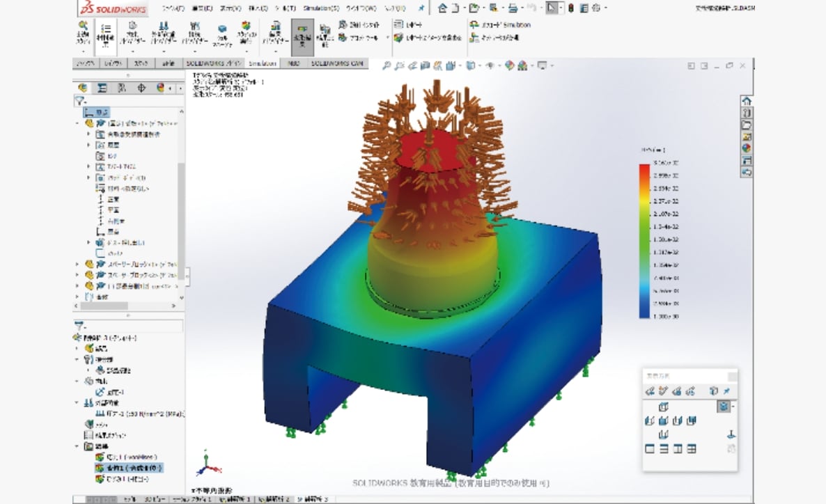This screenshot has height=504, width=826.
Task: Click the traffic-light Rebuild icon
Action: coord(571,8)
